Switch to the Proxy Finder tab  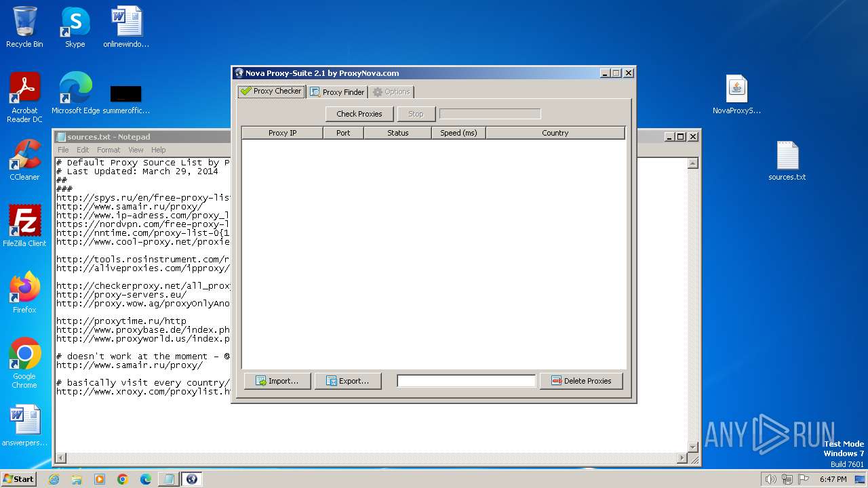pos(337,91)
